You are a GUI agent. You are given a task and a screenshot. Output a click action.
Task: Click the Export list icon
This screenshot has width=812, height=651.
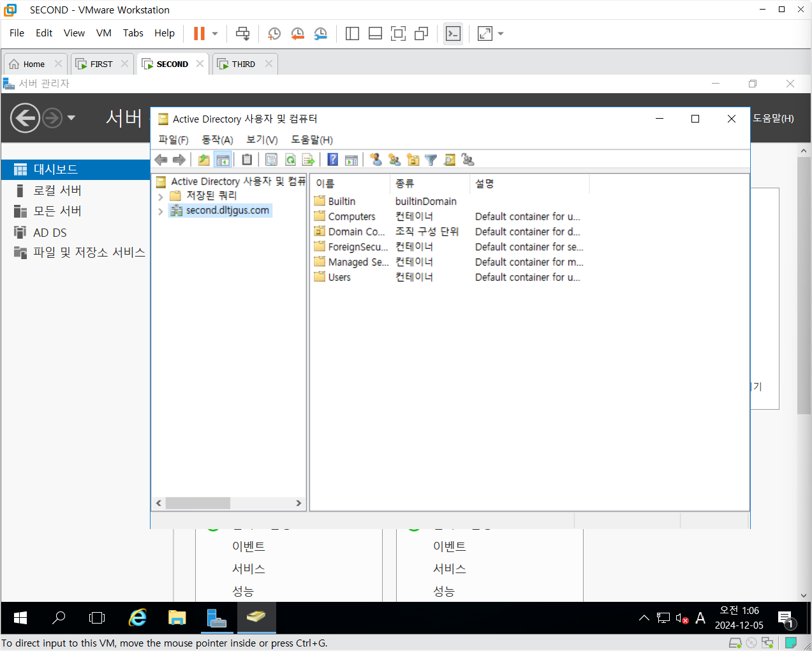309,160
